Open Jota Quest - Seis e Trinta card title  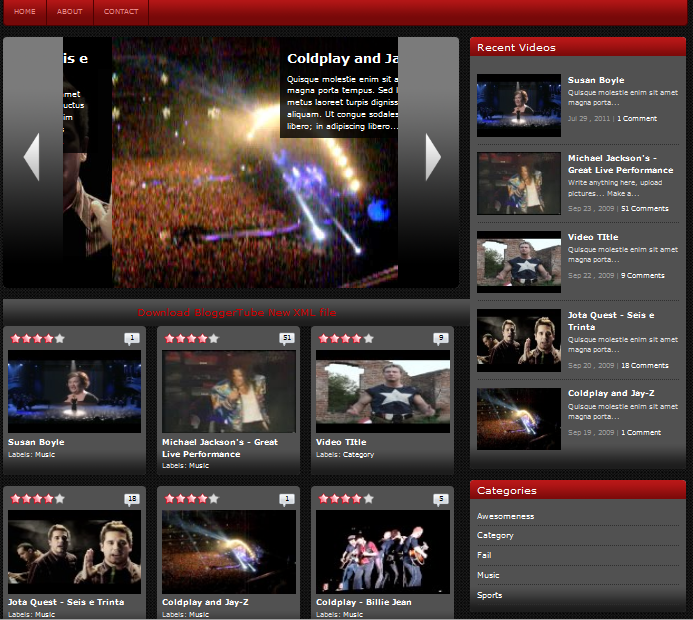[66, 602]
